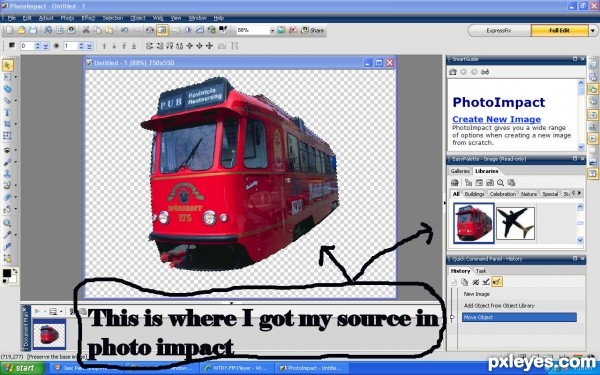Expand the selection tool flyout arrow
The height and width of the screenshot is (375, 600).
(16, 77)
